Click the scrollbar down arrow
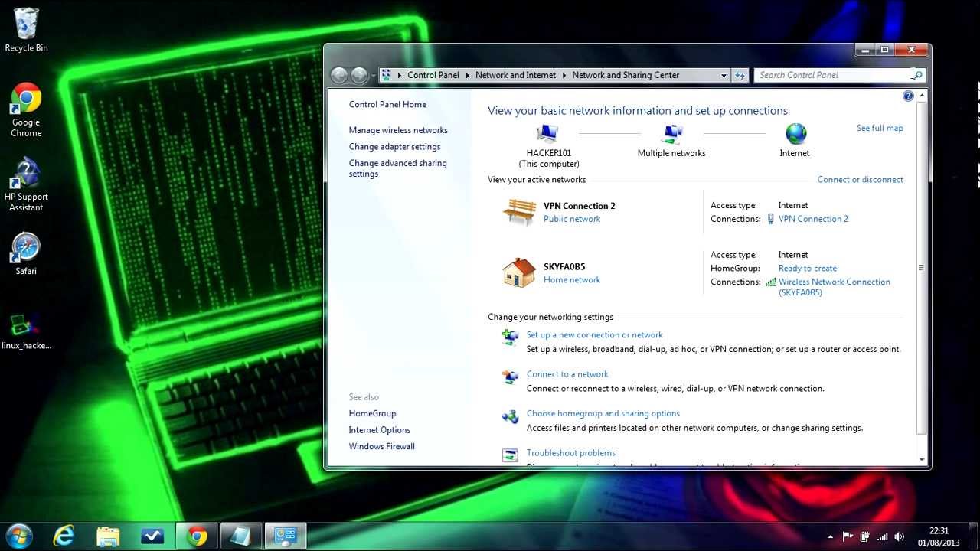The height and width of the screenshot is (551, 980). (921, 460)
